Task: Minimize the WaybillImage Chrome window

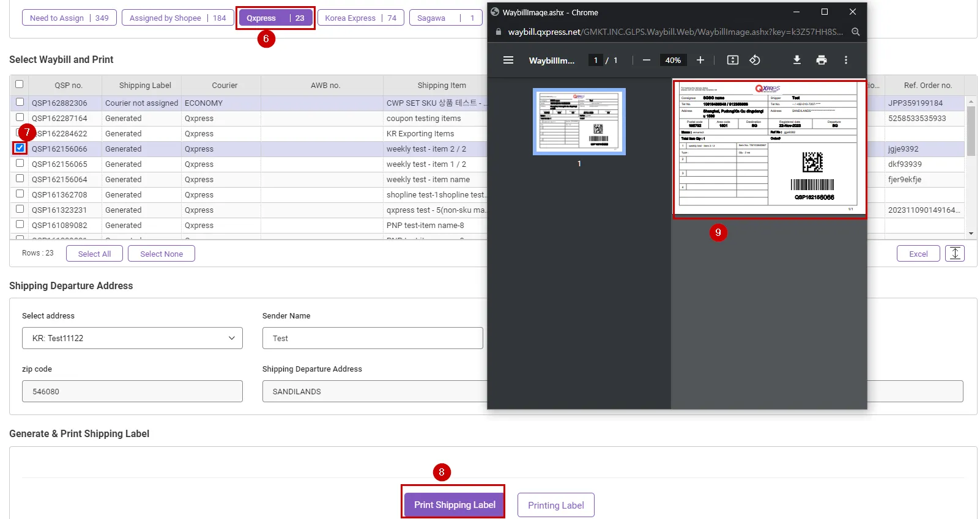Action: [796, 12]
